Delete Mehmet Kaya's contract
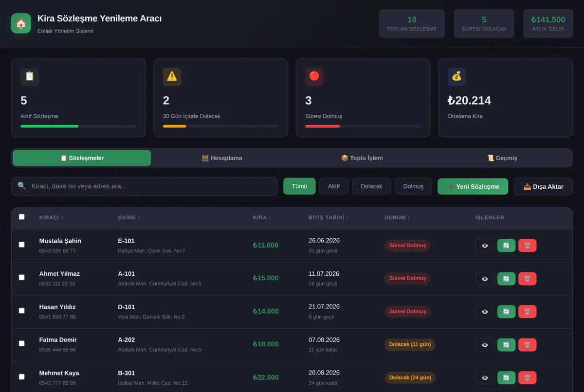This screenshot has height=392, width=584. tap(528, 378)
